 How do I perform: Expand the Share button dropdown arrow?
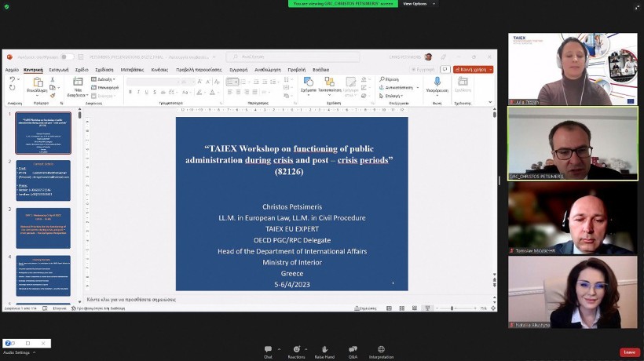tap(490, 69)
